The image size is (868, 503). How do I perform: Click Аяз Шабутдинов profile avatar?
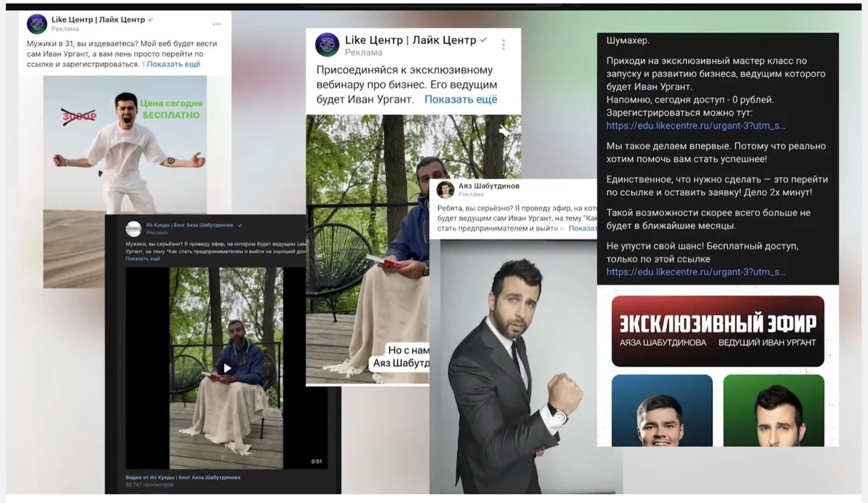446,189
